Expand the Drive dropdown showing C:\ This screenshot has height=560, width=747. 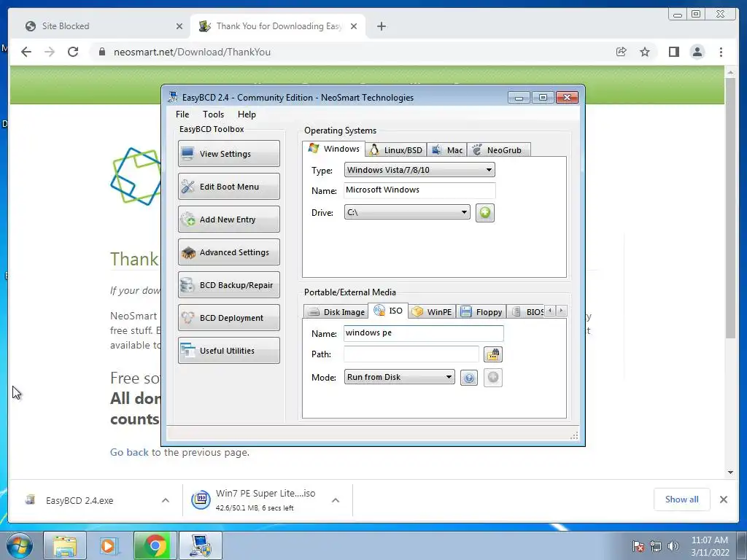tap(407, 212)
